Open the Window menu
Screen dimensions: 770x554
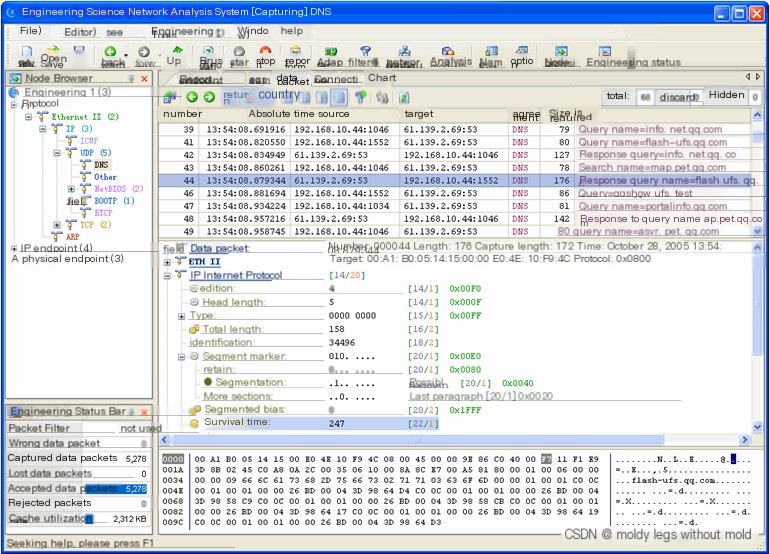(x=253, y=31)
